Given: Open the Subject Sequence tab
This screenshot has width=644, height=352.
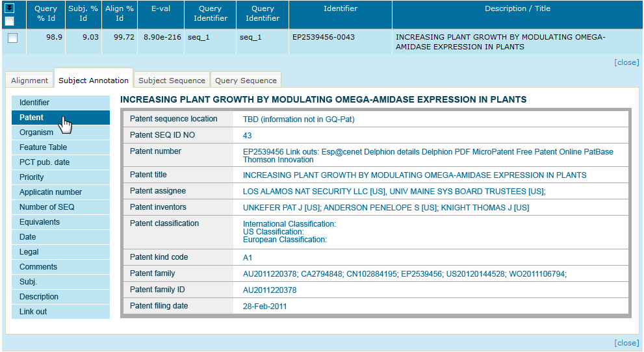Looking at the screenshot, I should (x=172, y=81).
